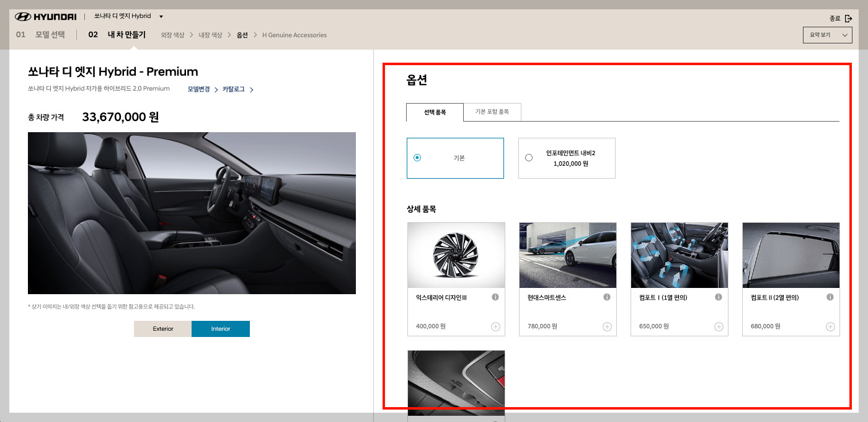Go to step 01 모델 선택
868x422 pixels.
tap(40, 35)
